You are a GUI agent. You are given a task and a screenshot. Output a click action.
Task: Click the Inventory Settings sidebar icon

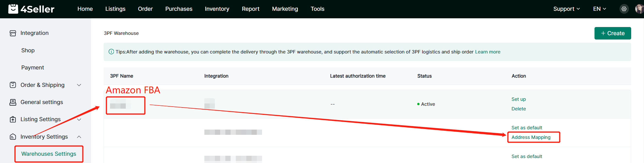[13, 137]
